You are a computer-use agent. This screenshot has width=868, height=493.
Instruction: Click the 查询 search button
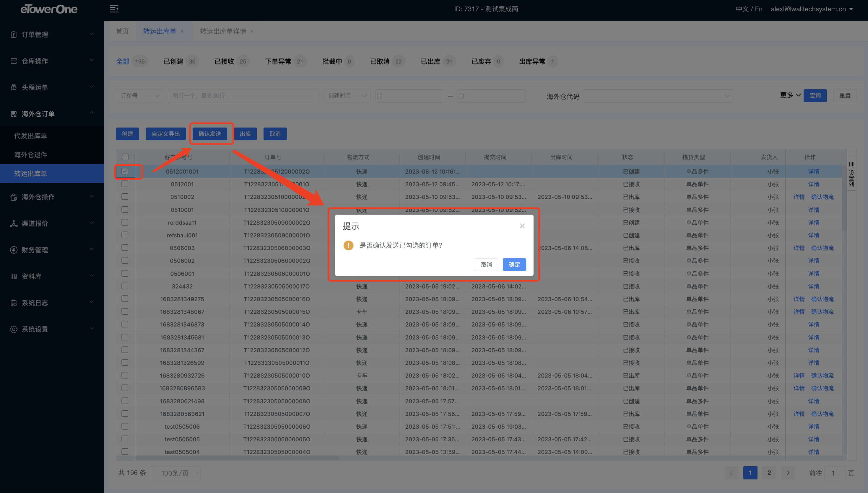(x=815, y=95)
